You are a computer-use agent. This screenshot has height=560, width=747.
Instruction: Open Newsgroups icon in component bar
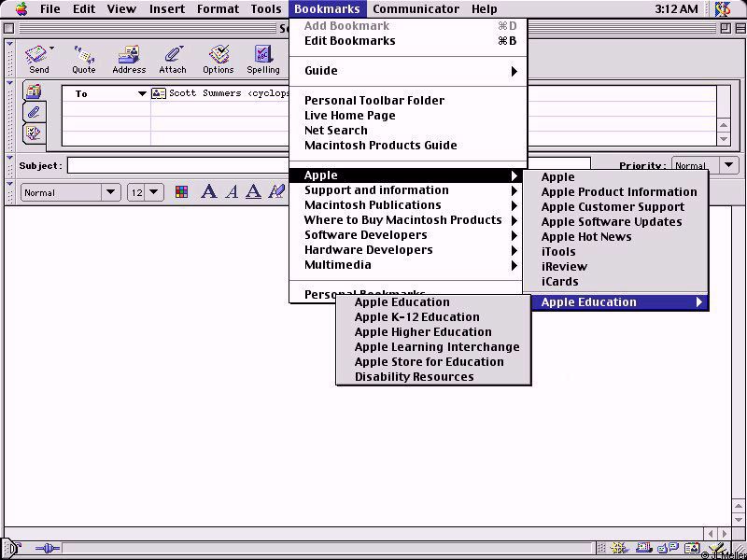(x=668, y=549)
